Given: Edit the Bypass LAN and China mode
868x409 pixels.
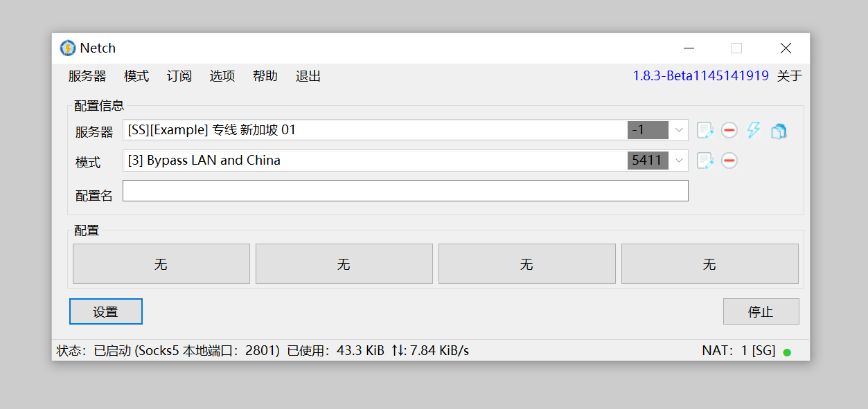Looking at the screenshot, I should click(x=705, y=161).
